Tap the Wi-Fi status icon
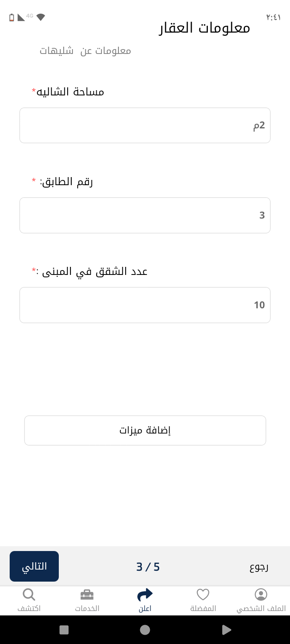290x644 pixels. tap(41, 17)
